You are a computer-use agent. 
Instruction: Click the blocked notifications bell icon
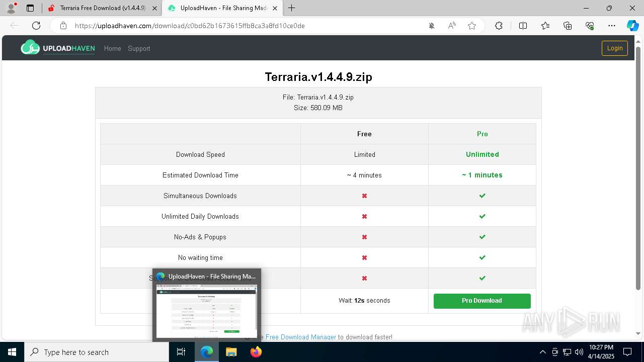click(x=432, y=26)
